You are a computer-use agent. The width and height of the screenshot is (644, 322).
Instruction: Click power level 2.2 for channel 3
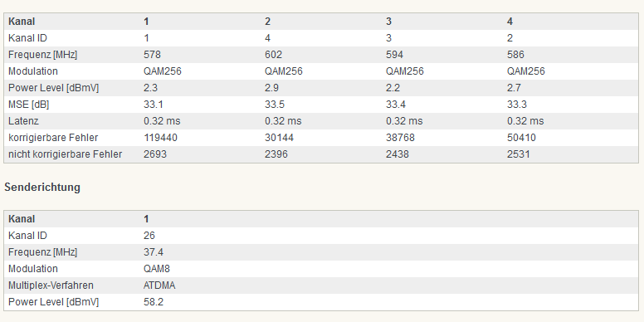393,88
